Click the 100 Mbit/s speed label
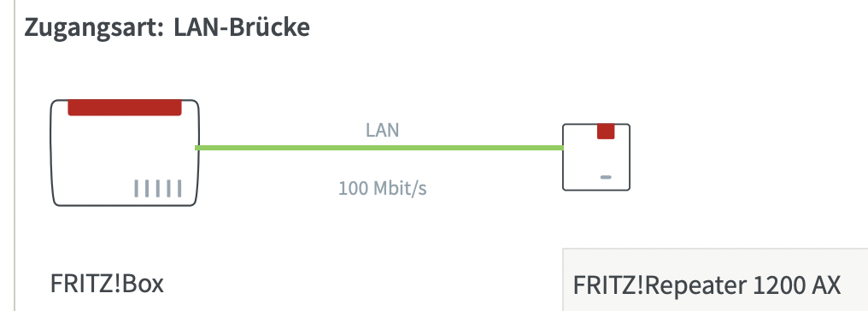The width and height of the screenshot is (868, 311). pos(383,189)
